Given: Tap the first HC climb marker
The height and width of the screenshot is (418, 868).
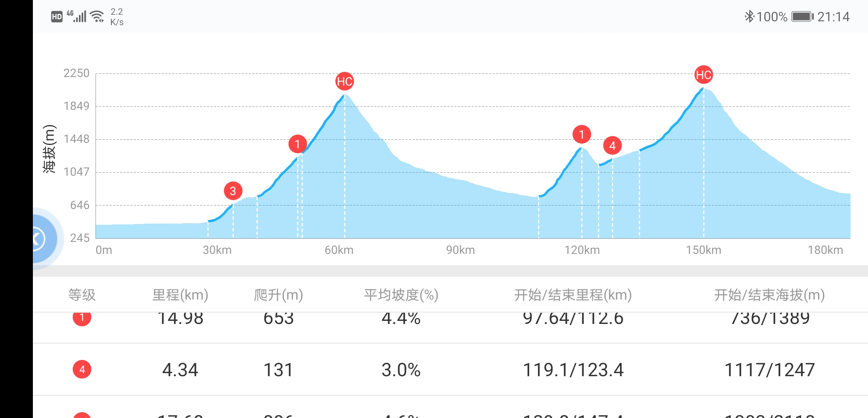Looking at the screenshot, I should click(x=344, y=81).
